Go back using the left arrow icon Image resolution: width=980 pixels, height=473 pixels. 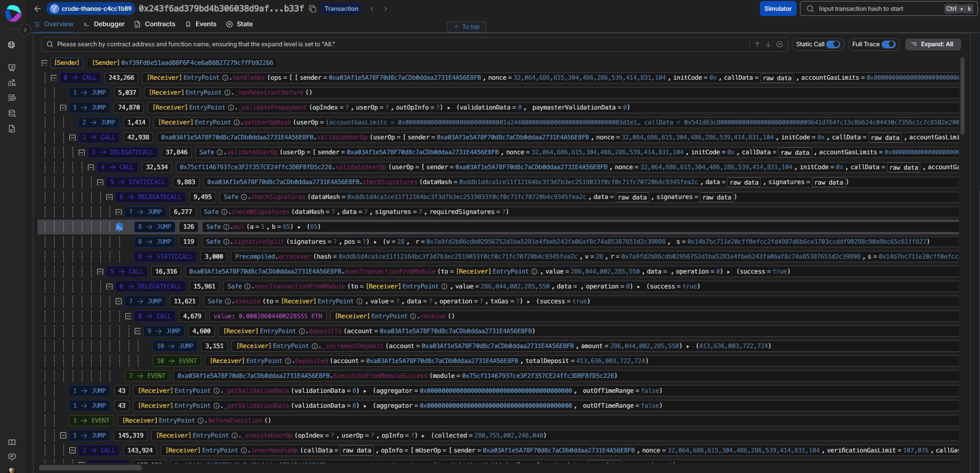click(37, 9)
